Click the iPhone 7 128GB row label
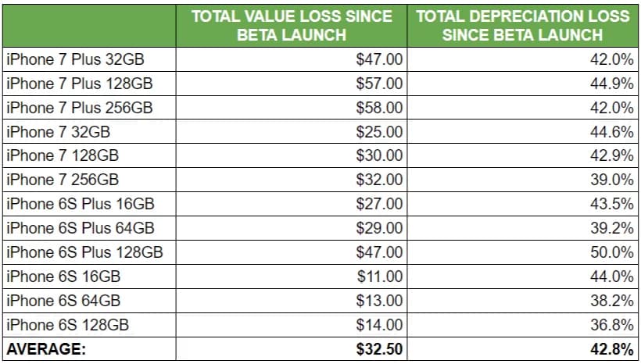641x364 pixels. [x=62, y=155]
